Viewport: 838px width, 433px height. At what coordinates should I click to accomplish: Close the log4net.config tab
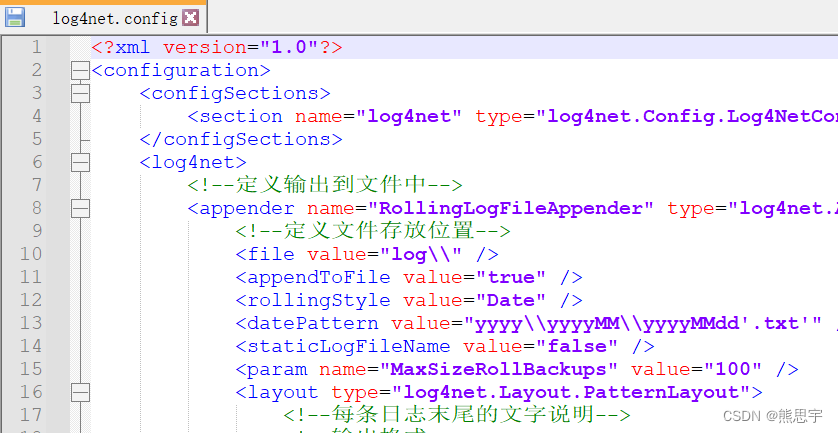click(x=190, y=18)
